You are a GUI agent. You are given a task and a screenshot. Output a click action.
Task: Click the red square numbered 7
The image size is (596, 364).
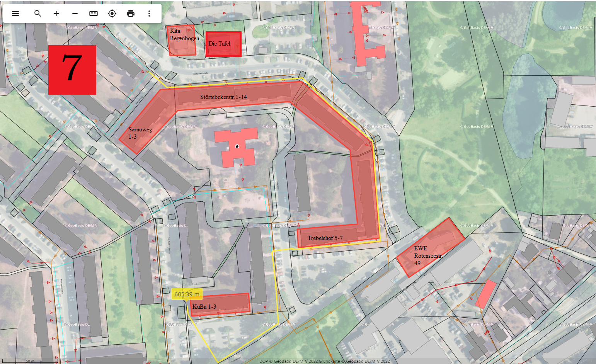click(72, 70)
